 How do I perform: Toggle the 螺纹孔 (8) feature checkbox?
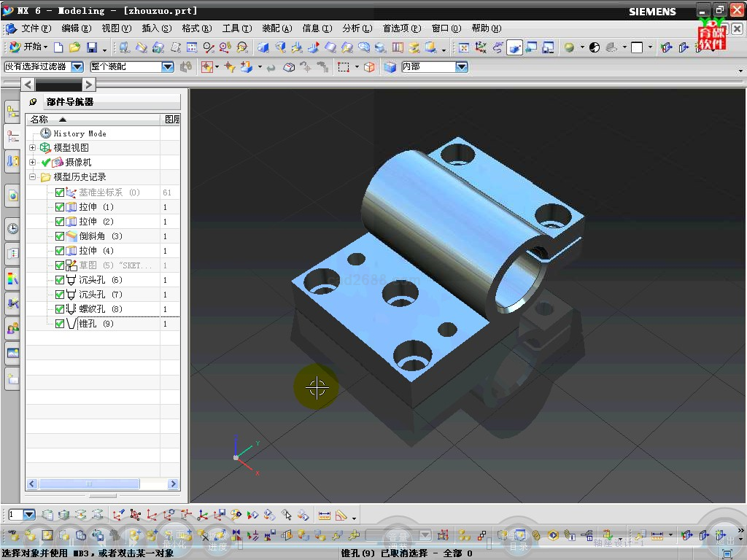point(60,309)
